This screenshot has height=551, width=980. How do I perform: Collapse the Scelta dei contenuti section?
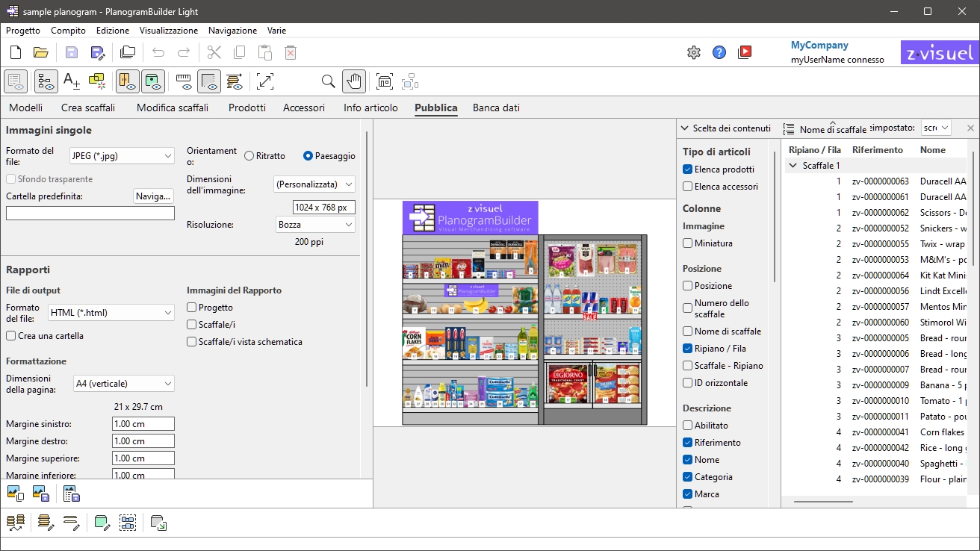[x=685, y=128]
